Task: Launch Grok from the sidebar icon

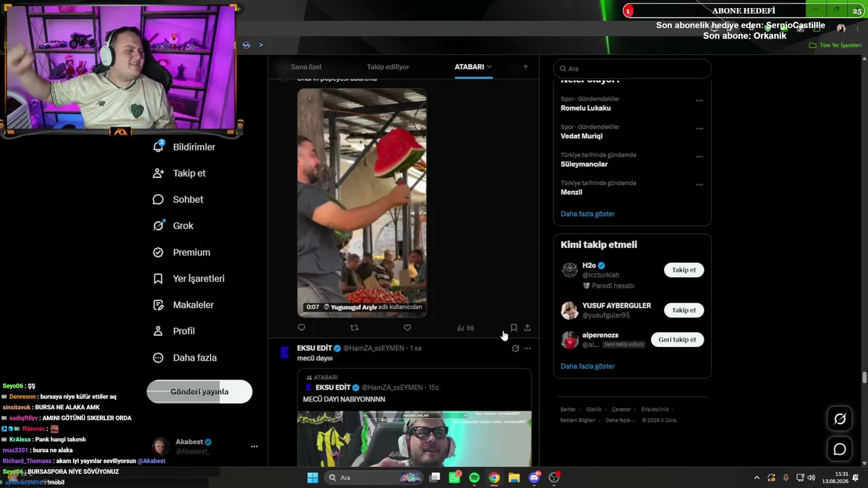Action: 158,226
